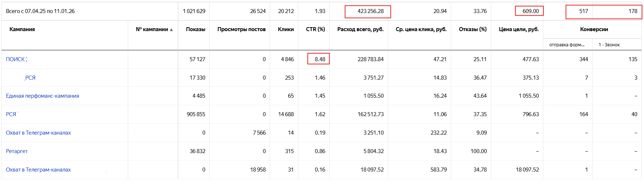Select the отправка форм… conversion subheader
644x182 pixels.
(x=567, y=45)
